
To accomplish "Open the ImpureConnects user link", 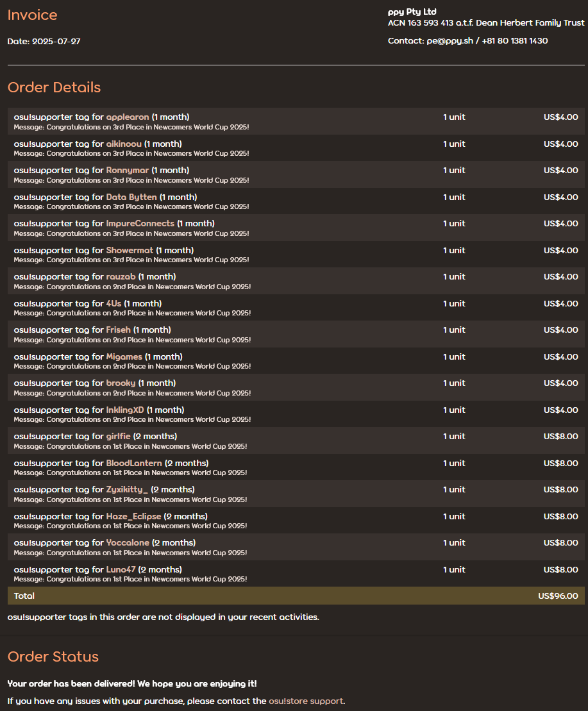I will [140, 223].
